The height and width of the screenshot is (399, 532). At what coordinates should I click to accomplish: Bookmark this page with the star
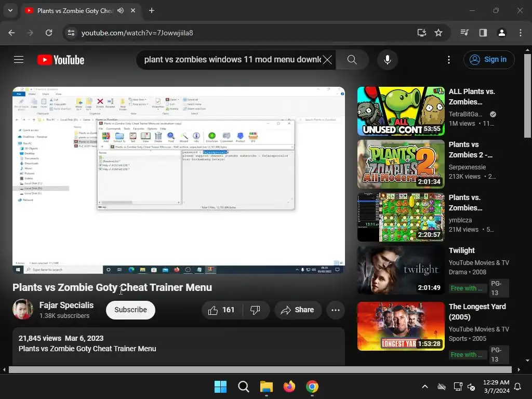[438, 33]
